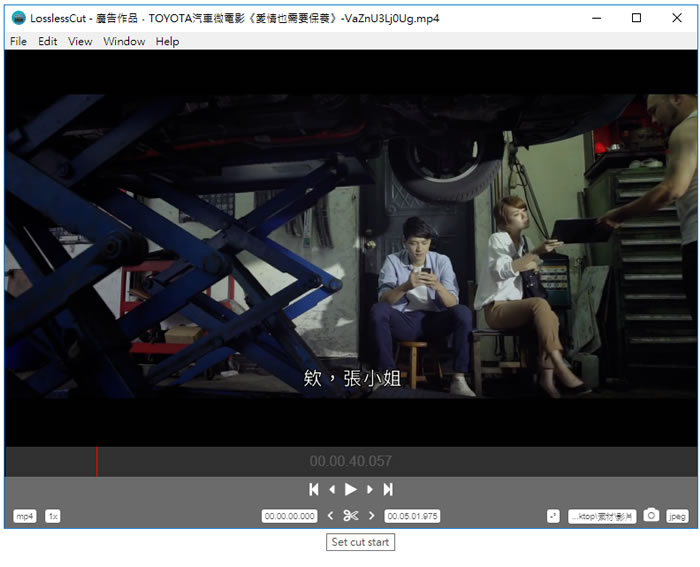Open the Window menu
The width and height of the screenshot is (700, 567).
pyautogui.click(x=124, y=42)
